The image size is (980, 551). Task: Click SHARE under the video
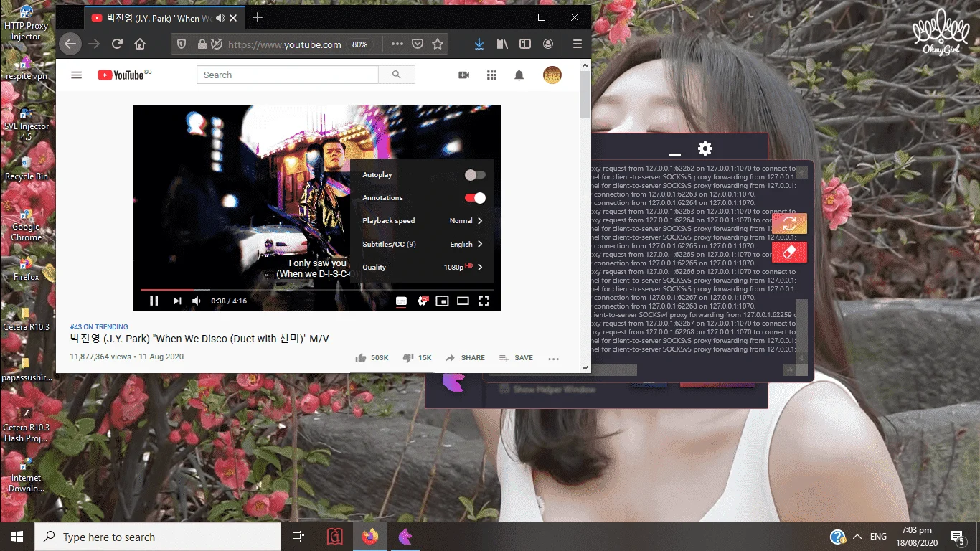coord(465,358)
